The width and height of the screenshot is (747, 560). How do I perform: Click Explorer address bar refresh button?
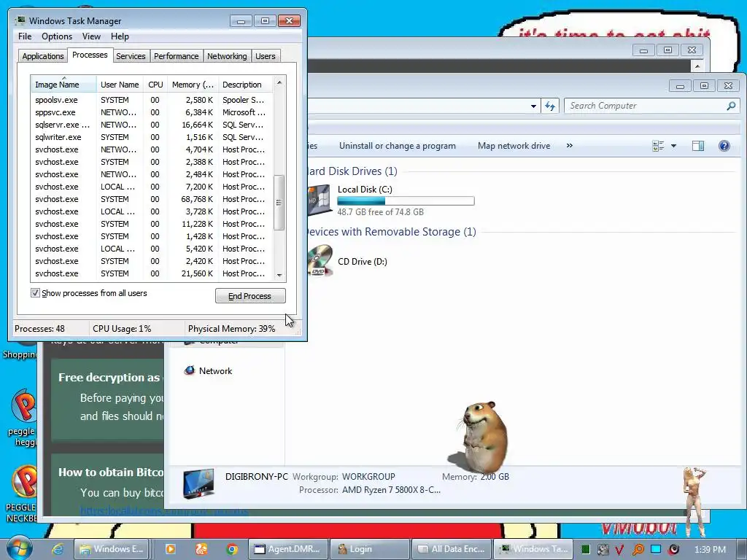(550, 106)
